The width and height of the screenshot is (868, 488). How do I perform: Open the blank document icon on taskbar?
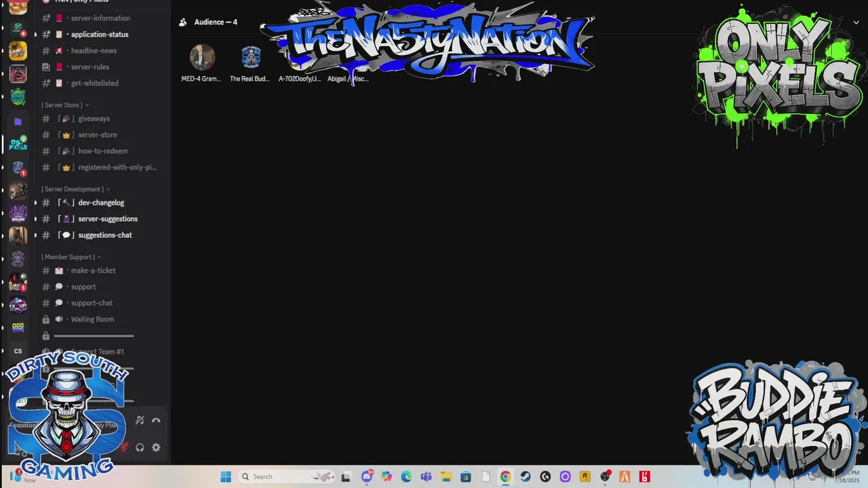486,477
